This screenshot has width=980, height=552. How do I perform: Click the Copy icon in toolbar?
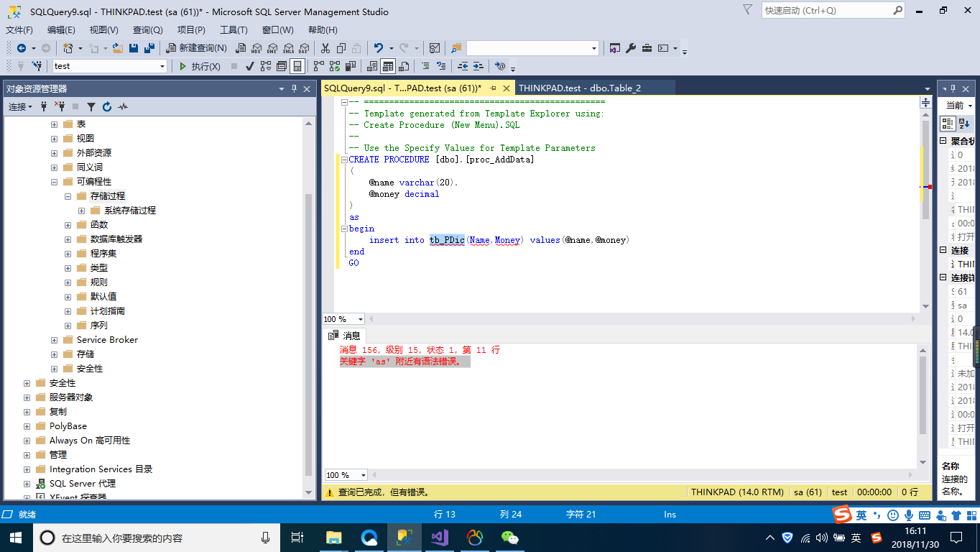pos(341,48)
